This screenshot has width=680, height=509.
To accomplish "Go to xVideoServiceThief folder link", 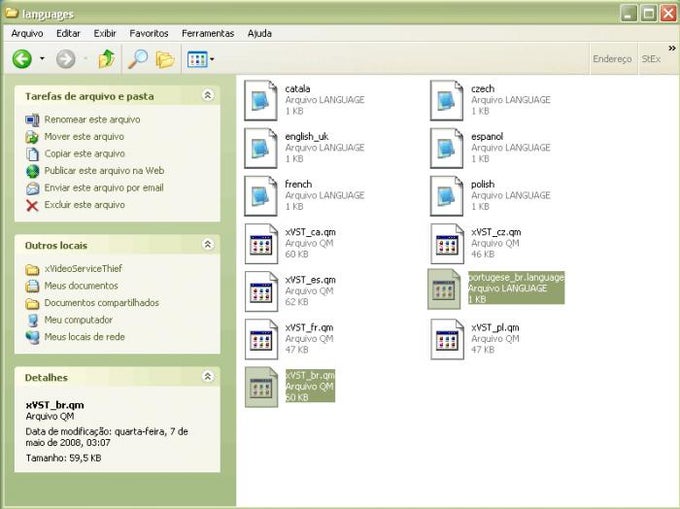I will point(83,268).
